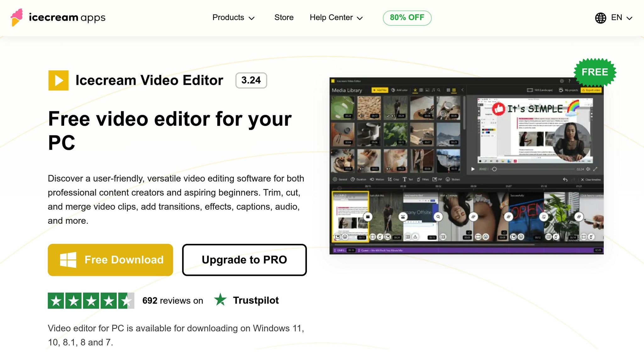Click the transition icon before the OPEN neon clip
This screenshot has width=644, height=362.
508,217
